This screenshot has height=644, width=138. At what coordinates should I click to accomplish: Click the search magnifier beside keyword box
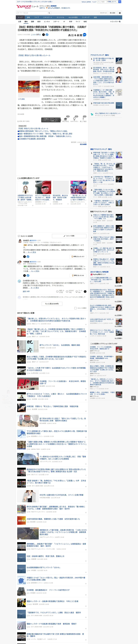(x=49, y=13)
